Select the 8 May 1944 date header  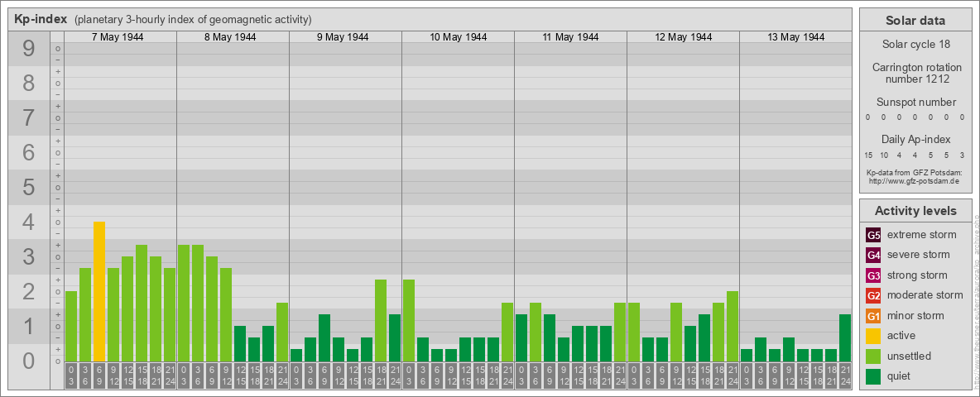(230, 37)
